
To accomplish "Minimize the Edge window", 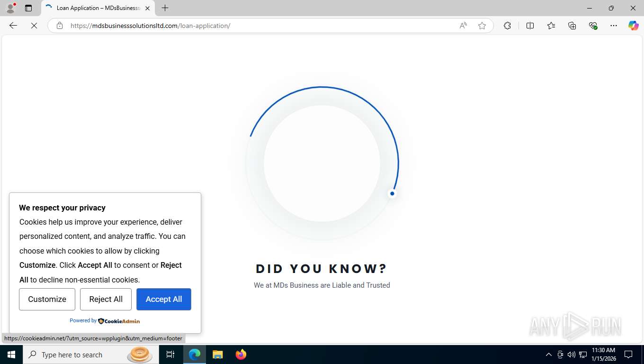I will pos(590,8).
